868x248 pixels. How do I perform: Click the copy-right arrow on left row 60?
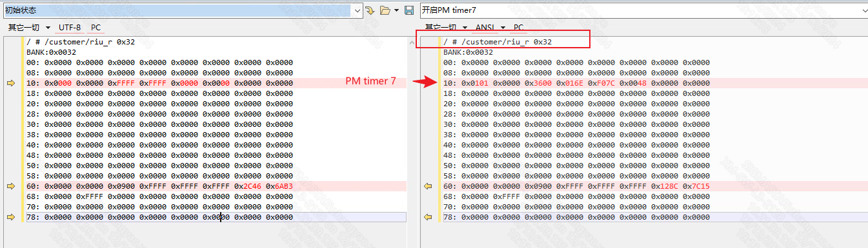11,186
